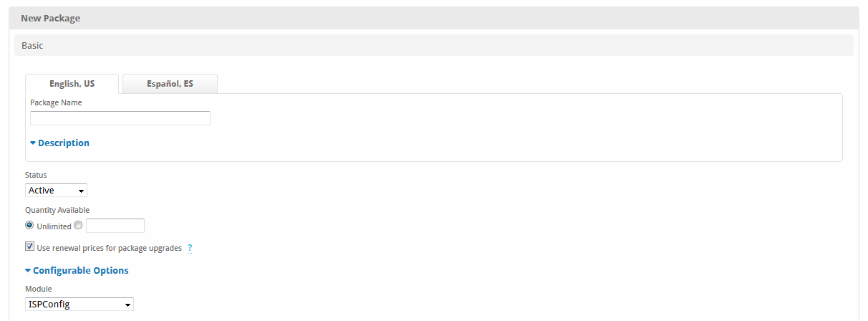Expand the Description section heading
Screen dimensions: 868x321
point(64,143)
